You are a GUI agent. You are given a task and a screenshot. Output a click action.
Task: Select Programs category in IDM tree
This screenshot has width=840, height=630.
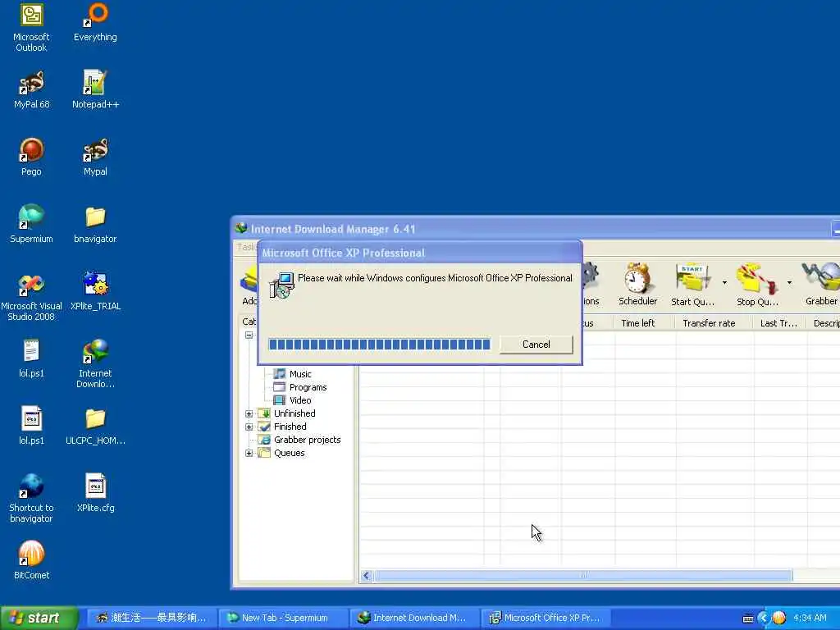tap(308, 387)
